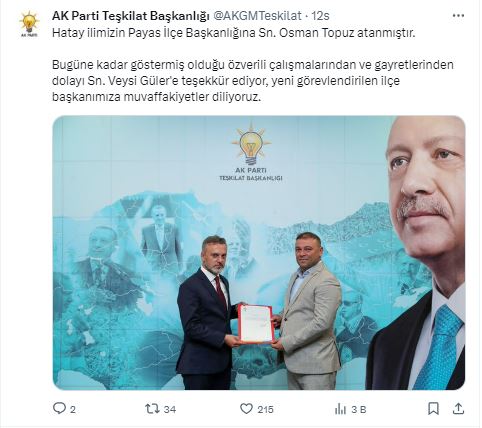Screen dimensions: 482x428
Task: Enlarge the attached tweet photo
Action: tap(259, 253)
